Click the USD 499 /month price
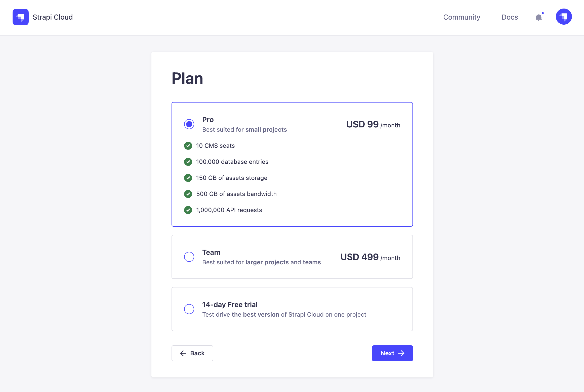The width and height of the screenshot is (584, 392). click(370, 257)
